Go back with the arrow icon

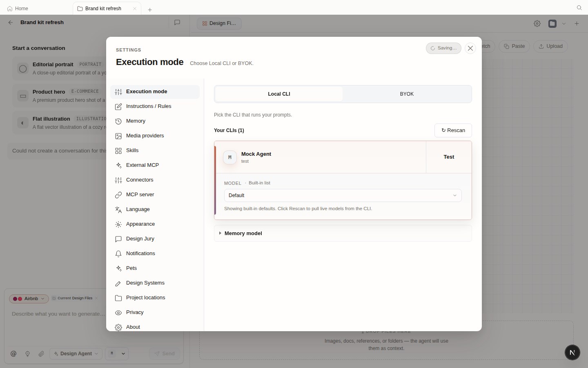pos(11,22)
